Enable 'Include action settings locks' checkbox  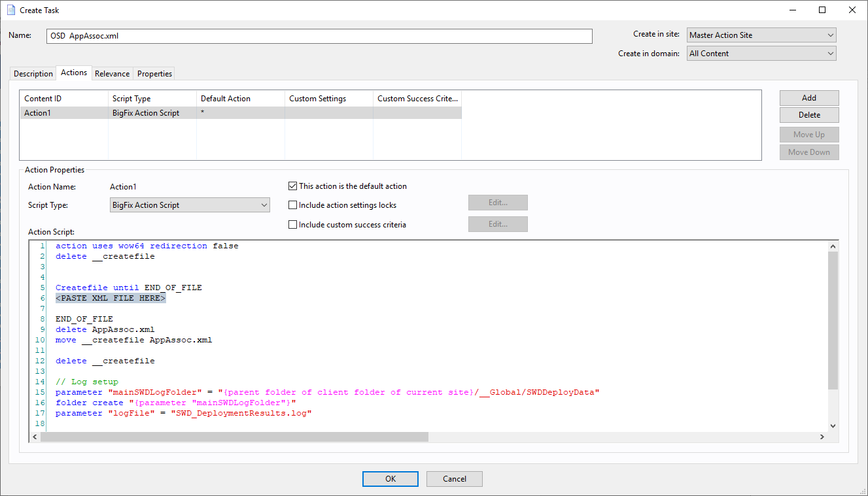292,205
